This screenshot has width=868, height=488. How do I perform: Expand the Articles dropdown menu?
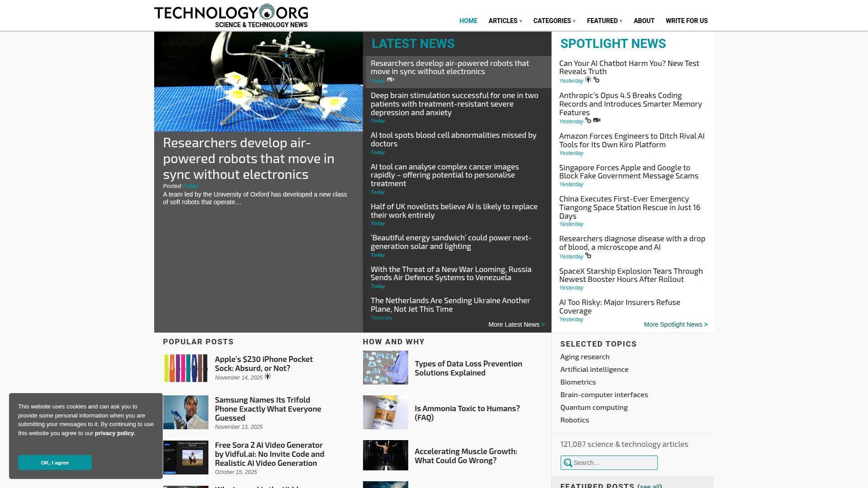click(x=505, y=21)
